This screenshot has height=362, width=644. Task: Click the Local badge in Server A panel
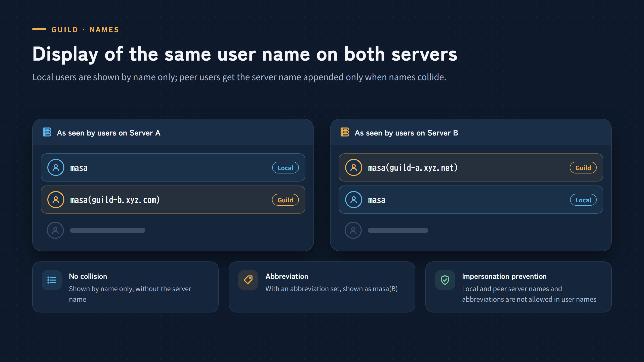(286, 168)
